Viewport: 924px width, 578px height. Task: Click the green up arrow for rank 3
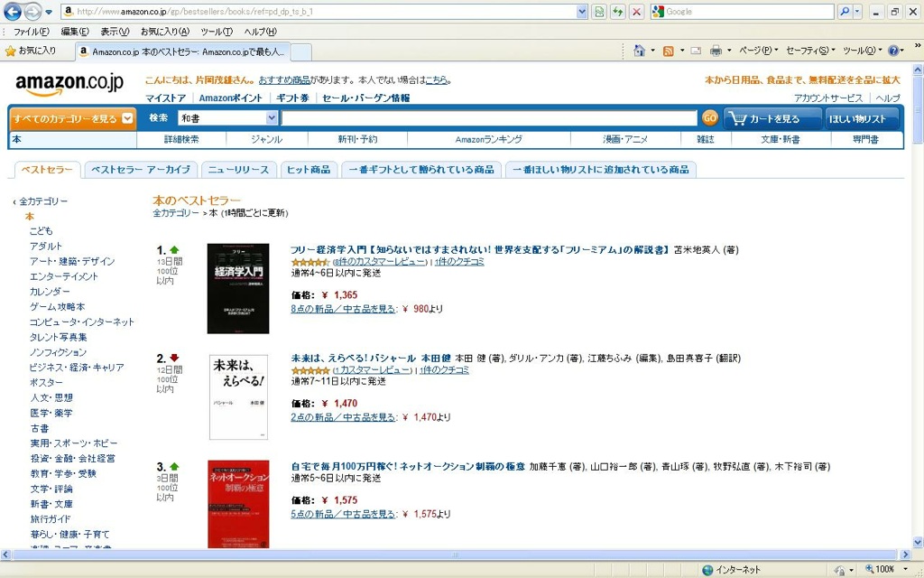tap(174, 467)
